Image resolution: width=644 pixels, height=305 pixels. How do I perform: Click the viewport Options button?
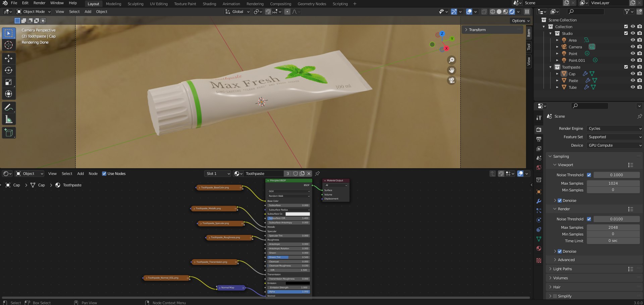tap(521, 21)
